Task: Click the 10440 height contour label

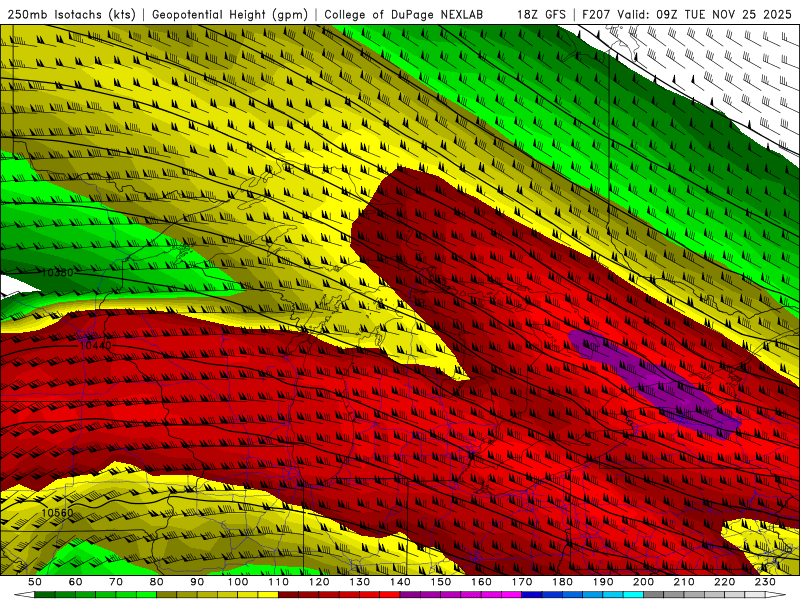Action: (x=95, y=345)
